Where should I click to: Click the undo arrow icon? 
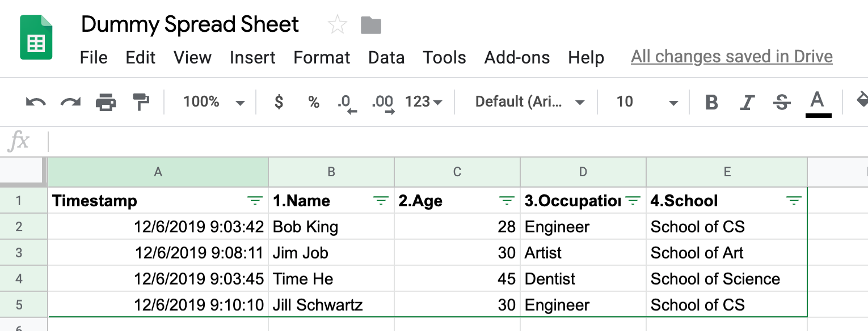(36, 102)
